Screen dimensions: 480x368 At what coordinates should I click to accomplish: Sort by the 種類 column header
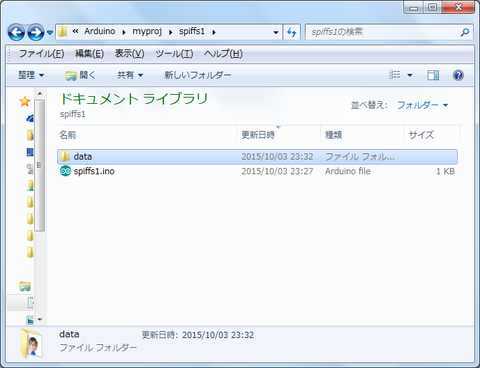point(362,135)
